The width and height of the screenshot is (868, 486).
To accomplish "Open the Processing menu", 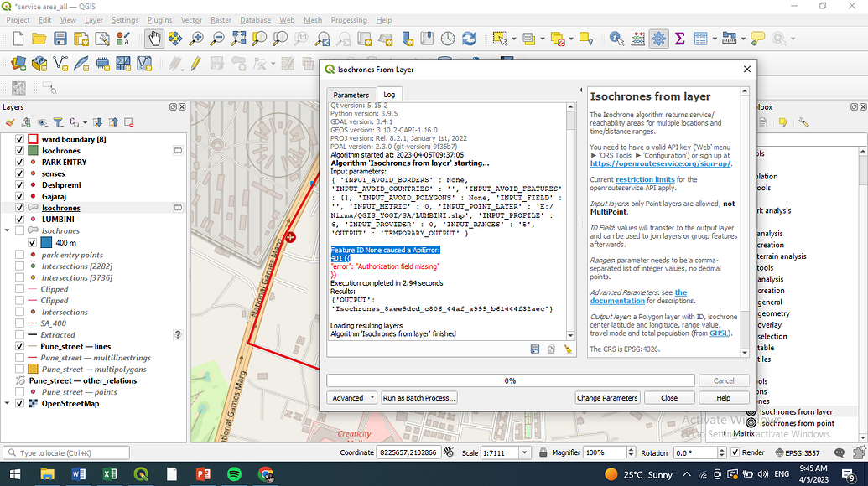I will (x=347, y=19).
